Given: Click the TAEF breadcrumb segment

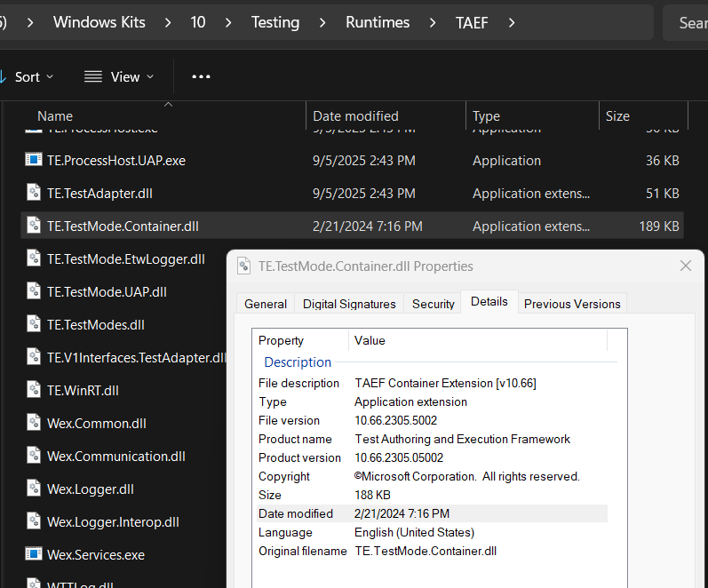Looking at the screenshot, I should 472,22.
